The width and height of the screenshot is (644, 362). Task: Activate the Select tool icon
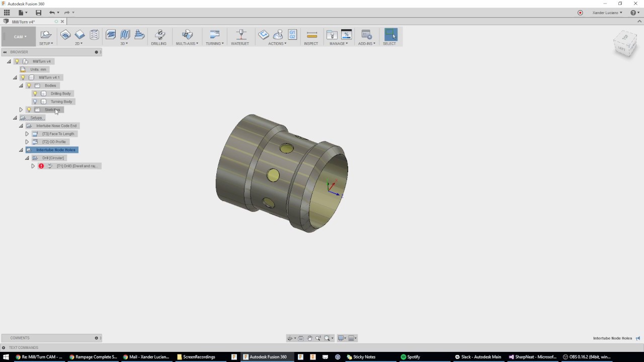coord(390,34)
